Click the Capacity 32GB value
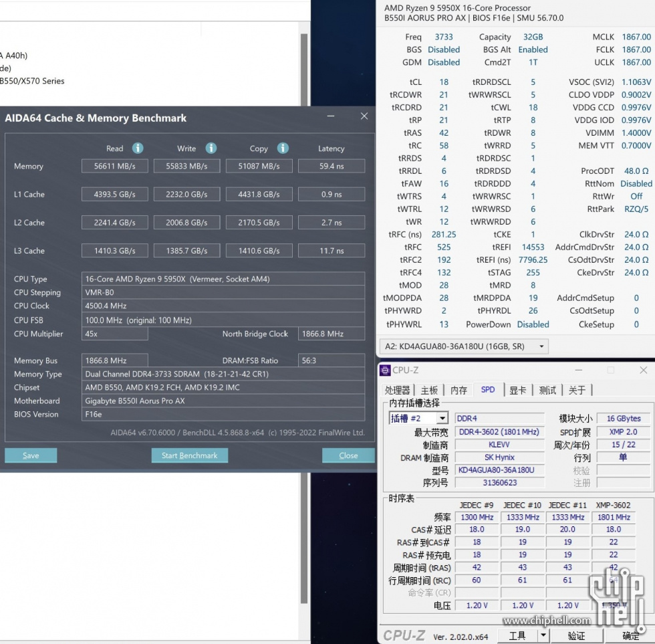The image size is (655, 644). [x=533, y=37]
